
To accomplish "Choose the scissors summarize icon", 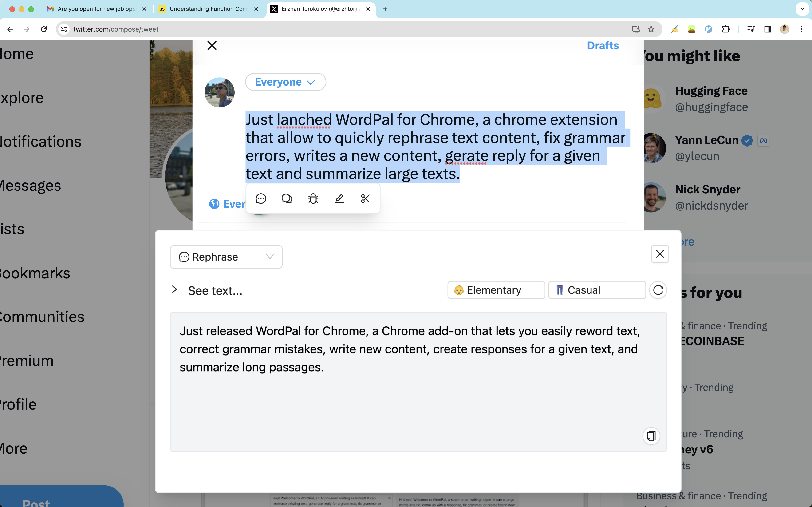I will pyautogui.click(x=365, y=198).
